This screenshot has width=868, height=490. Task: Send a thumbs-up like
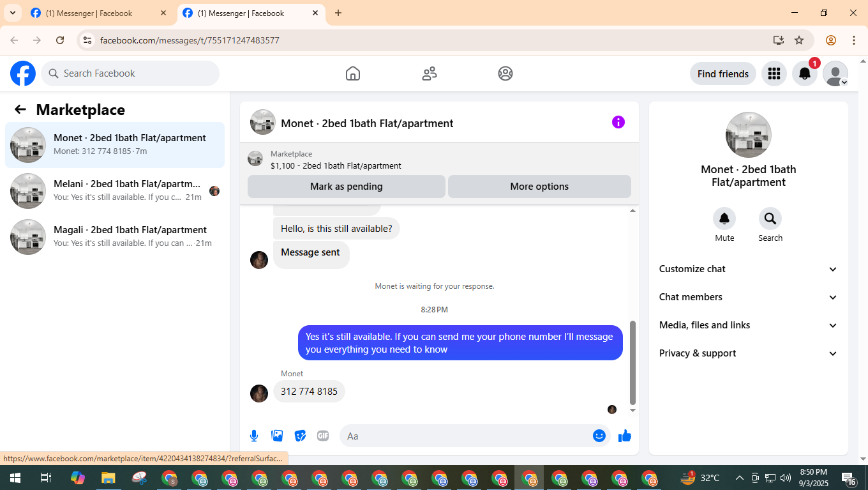[625, 436]
